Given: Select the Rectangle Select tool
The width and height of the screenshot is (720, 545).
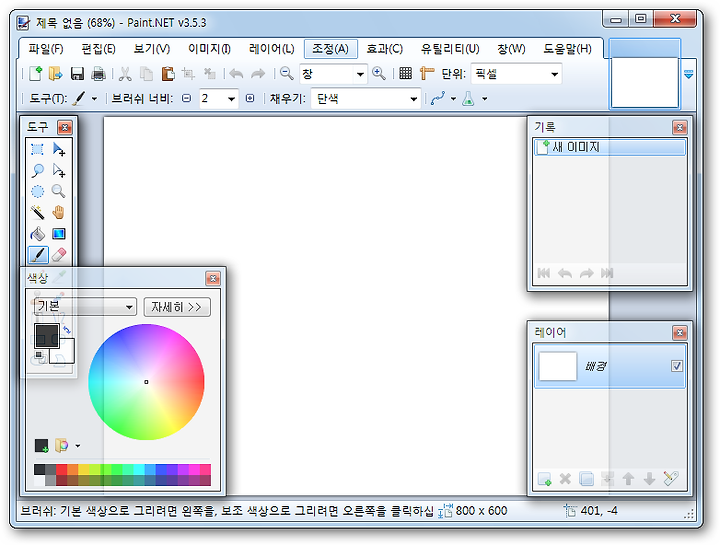Looking at the screenshot, I should click(37, 150).
